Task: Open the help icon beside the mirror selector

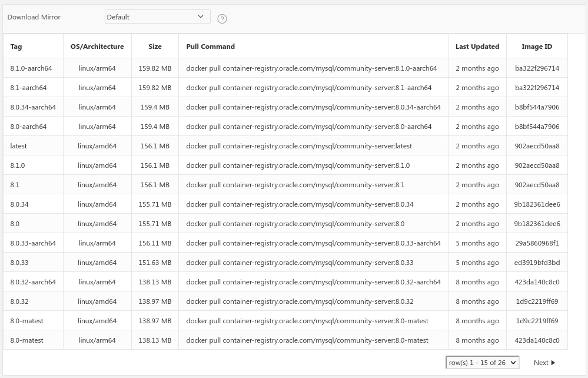Action: [x=222, y=19]
